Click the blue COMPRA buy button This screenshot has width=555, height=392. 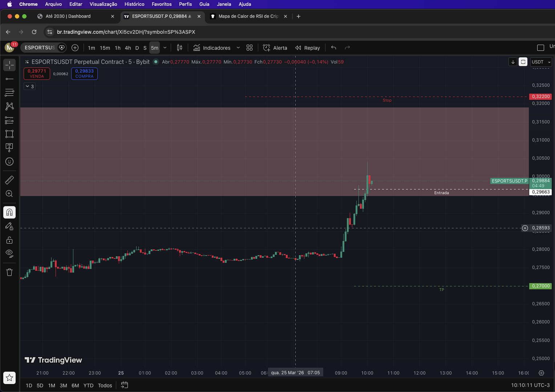click(x=84, y=74)
